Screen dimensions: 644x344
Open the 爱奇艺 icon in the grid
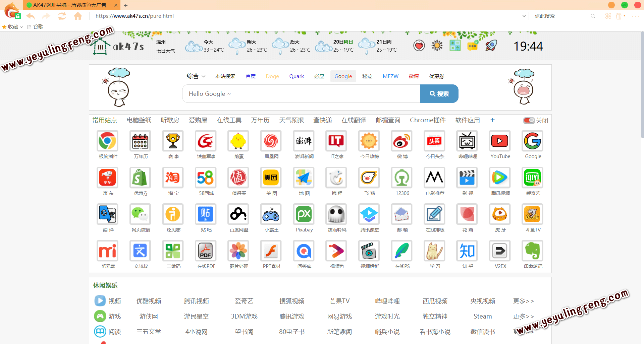pos(532,178)
